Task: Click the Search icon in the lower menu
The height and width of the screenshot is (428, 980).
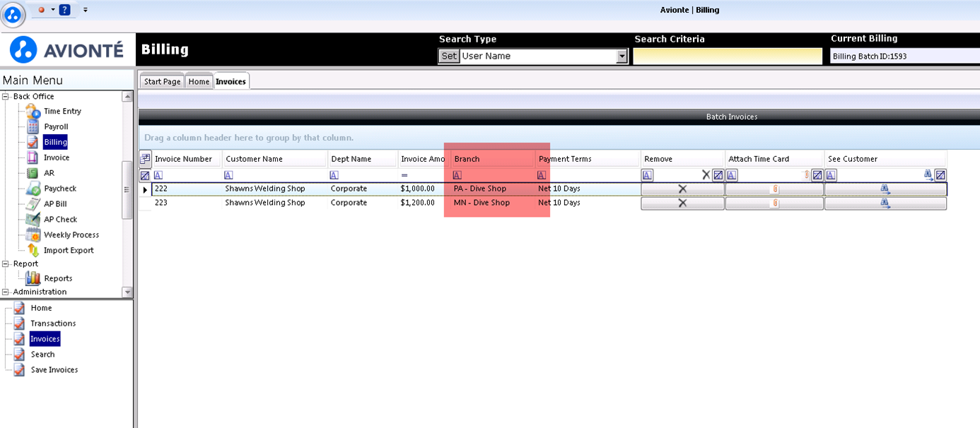Action: point(19,355)
